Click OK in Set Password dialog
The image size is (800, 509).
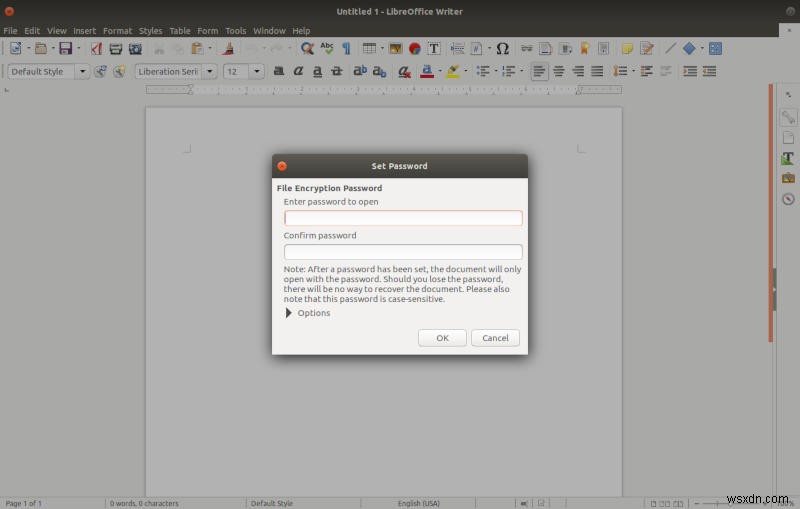point(442,338)
